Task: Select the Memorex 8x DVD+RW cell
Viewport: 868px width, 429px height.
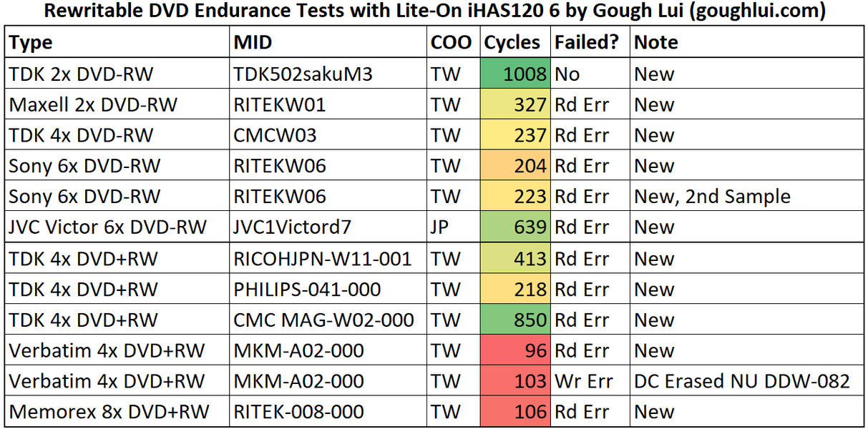Action: [109, 413]
